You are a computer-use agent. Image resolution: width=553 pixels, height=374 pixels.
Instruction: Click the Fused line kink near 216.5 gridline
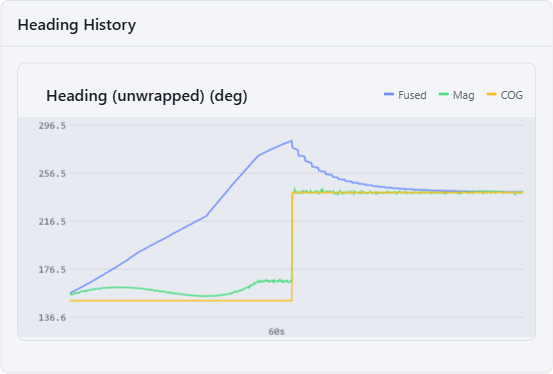pos(206,216)
